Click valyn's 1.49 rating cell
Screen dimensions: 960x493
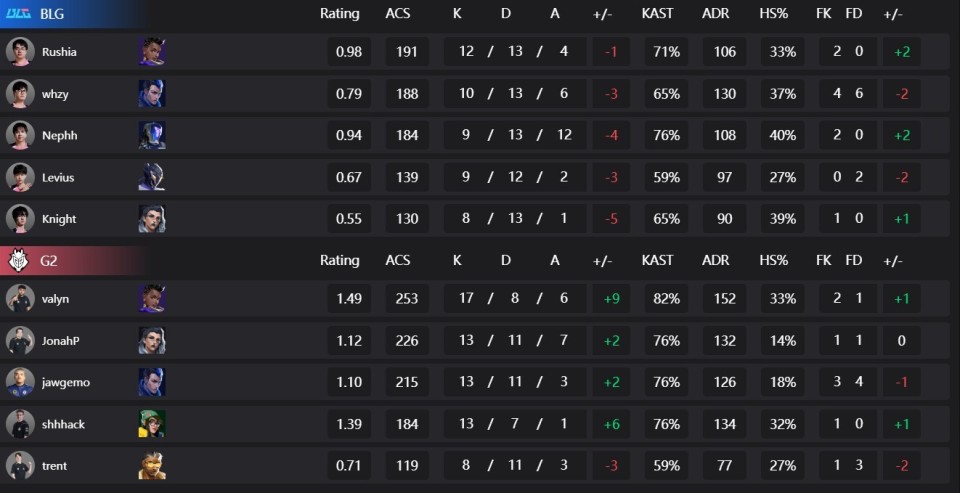(x=349, y=299)
